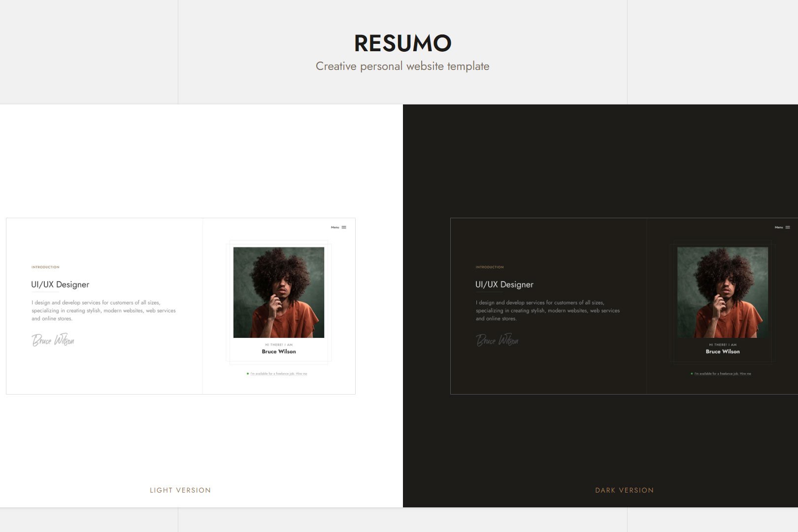Open the Menu label in dark preview
This screenshot has height=532, width=798.
779,228
